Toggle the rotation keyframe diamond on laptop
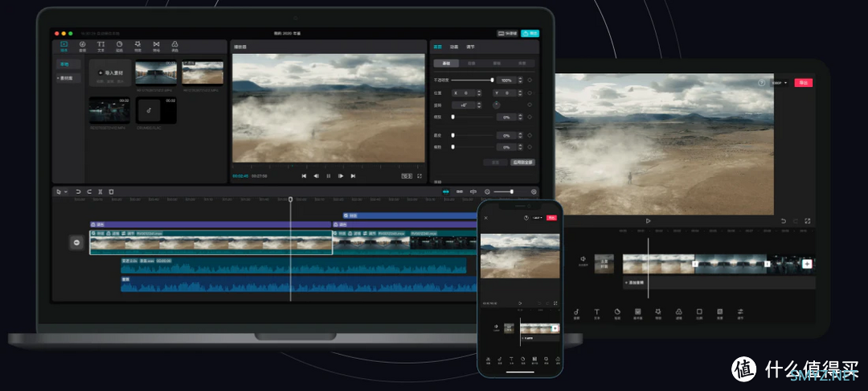 [530, 105]
